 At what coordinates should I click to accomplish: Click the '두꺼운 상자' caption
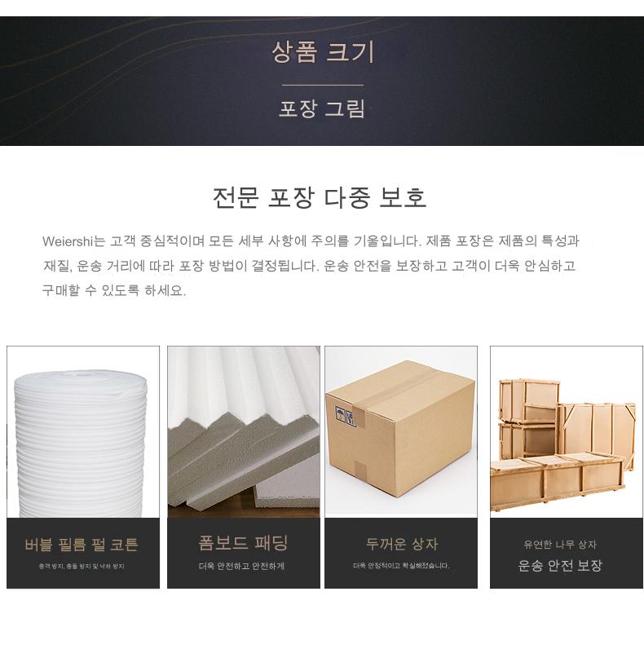(401, 544)
